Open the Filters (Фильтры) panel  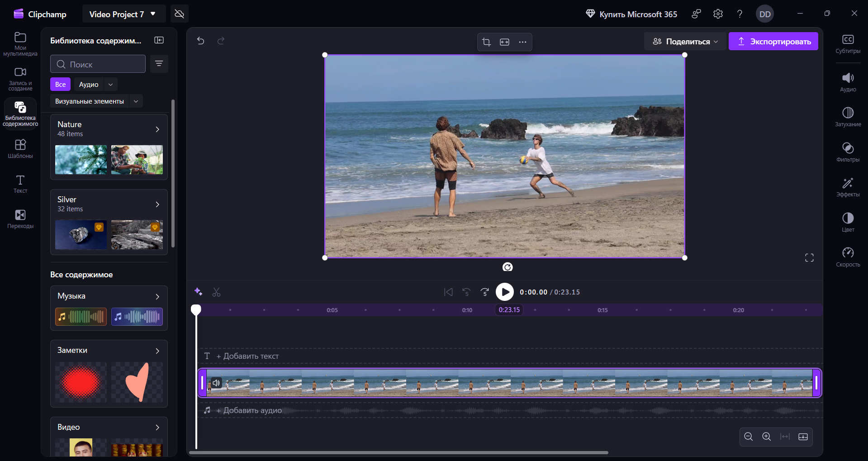pyautogui.click(x=848, y=152)
